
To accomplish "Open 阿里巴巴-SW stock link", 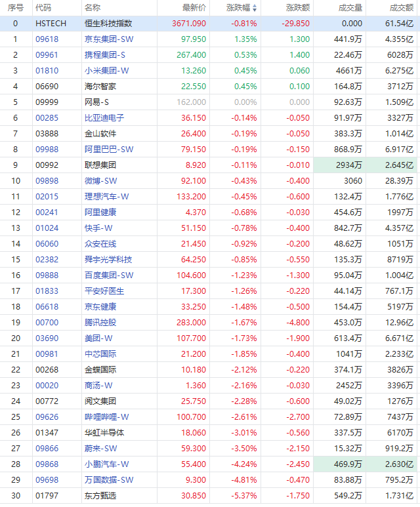I will pos(109,150).
